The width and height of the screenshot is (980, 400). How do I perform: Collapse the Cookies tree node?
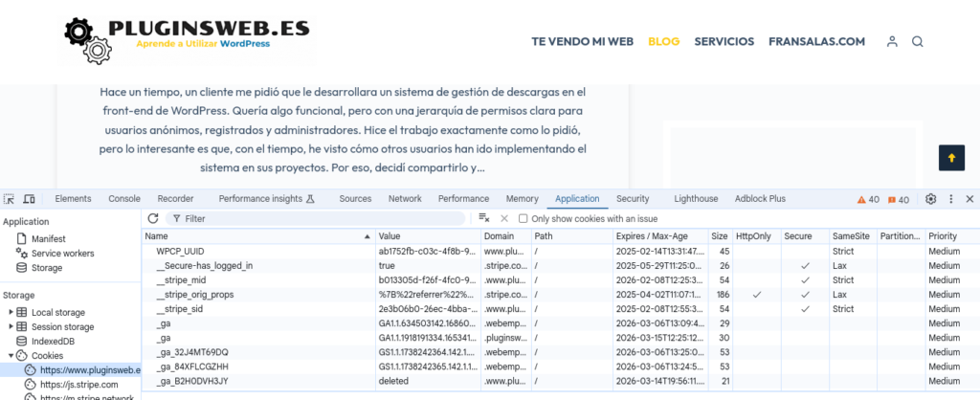tap(11, 356)
